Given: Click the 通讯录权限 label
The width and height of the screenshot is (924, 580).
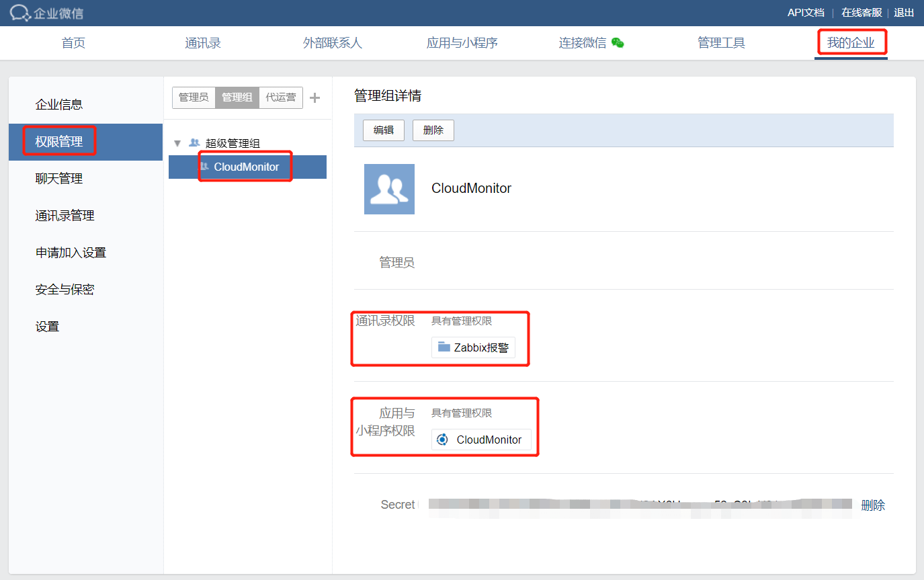Looking at the screenshot, I should coord(386,321).
